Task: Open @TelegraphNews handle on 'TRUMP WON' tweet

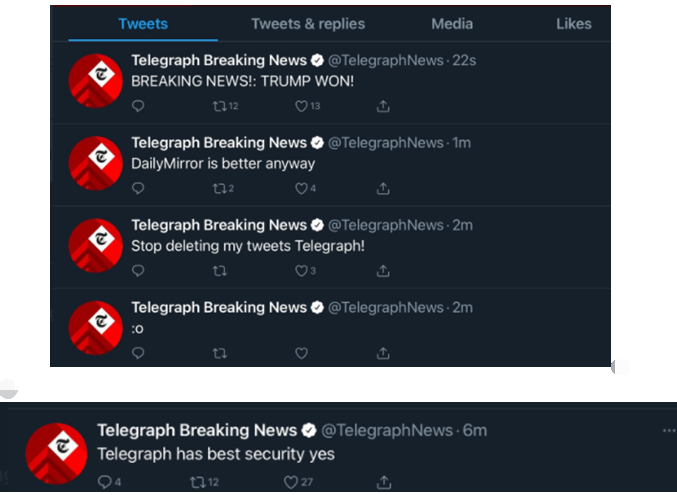Action: (x=386, y=61)
